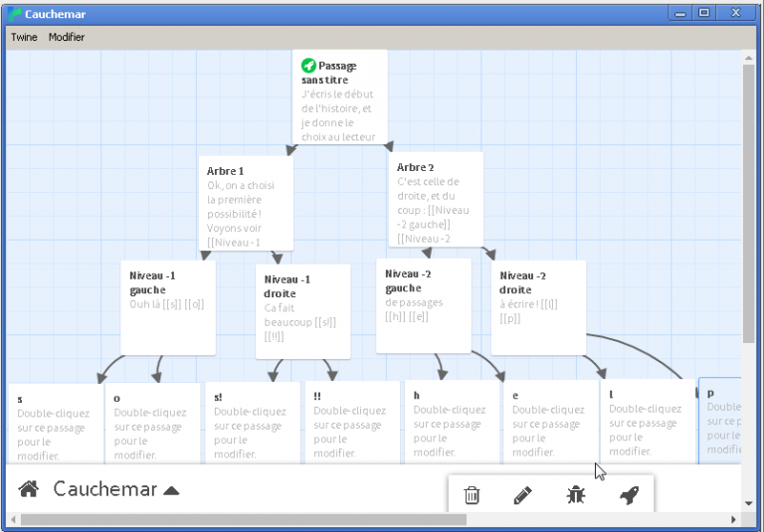Open the Cauchemar story menu arrow
Image resolution: width=764 pixels, height=532 pixels.
(171, 490)
